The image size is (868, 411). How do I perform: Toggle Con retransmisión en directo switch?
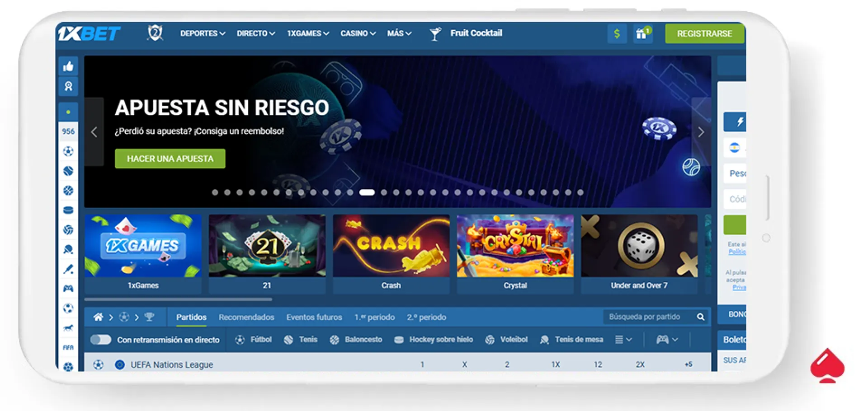[101, 340]
